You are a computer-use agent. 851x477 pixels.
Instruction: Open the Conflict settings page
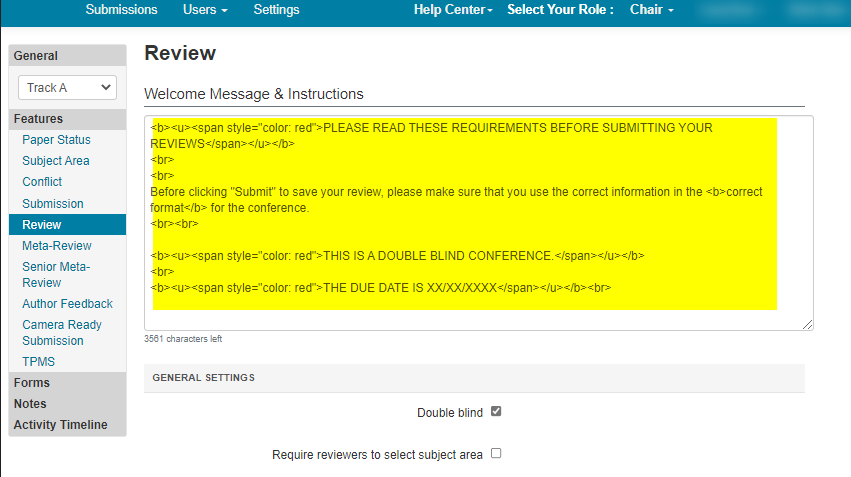42,182
